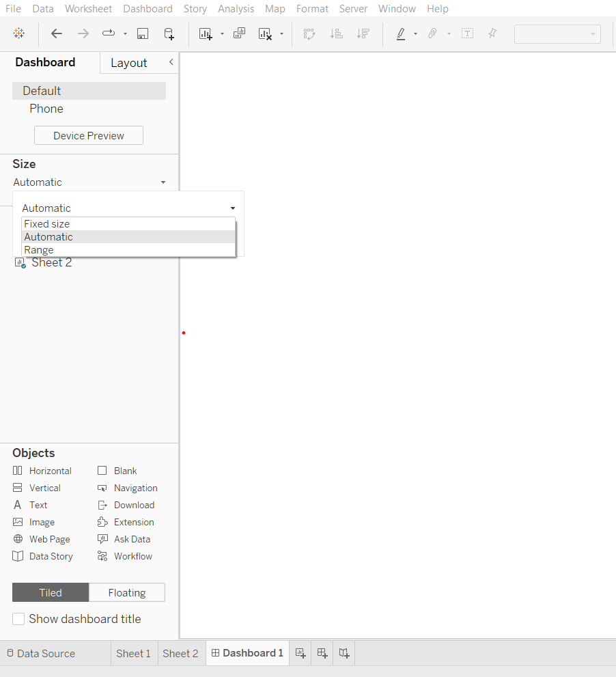Switch objects to Floating mode
The image size is (616, 677).
pos(127,592)
